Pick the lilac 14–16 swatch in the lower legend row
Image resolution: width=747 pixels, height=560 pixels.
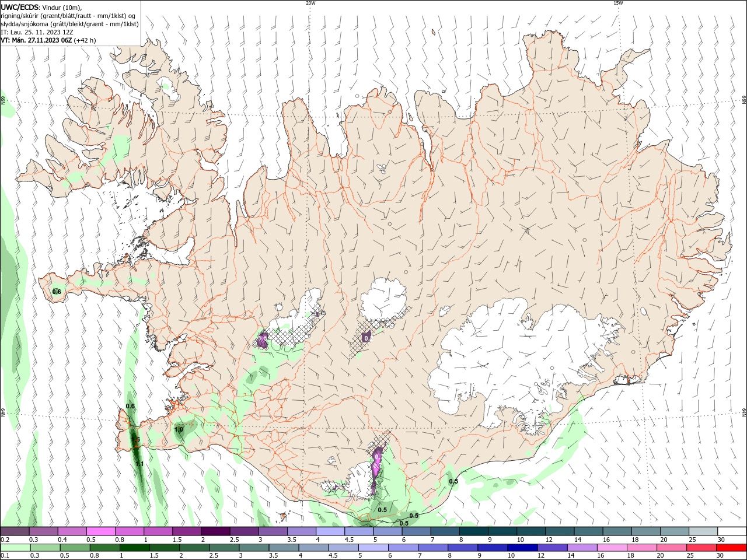[582, 548]
